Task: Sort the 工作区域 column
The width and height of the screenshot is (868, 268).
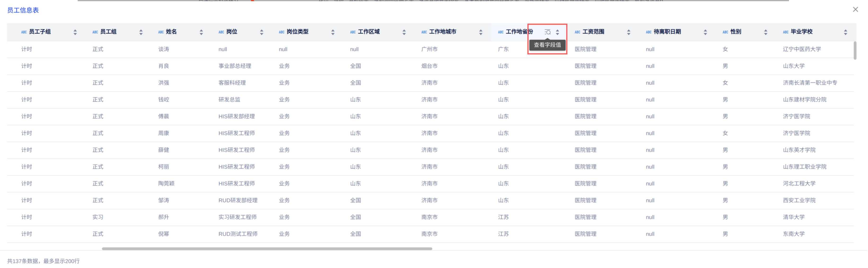Action: point(404,32)
